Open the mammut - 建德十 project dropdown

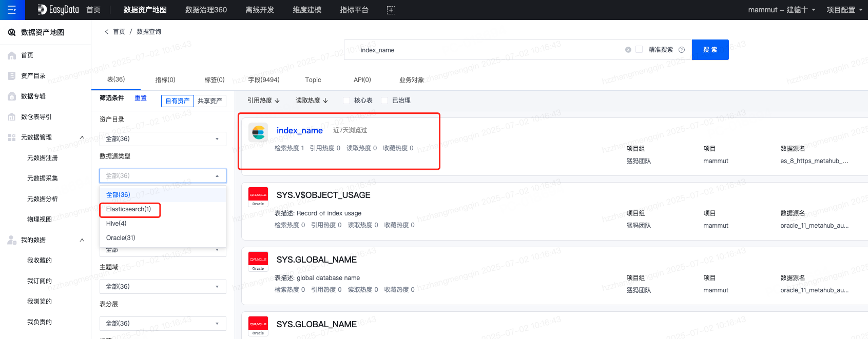point(782,10)
